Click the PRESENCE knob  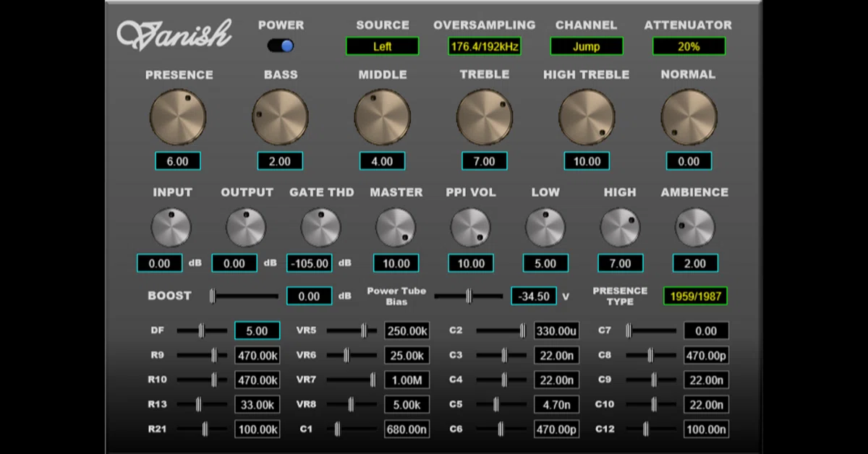[178, 116]
